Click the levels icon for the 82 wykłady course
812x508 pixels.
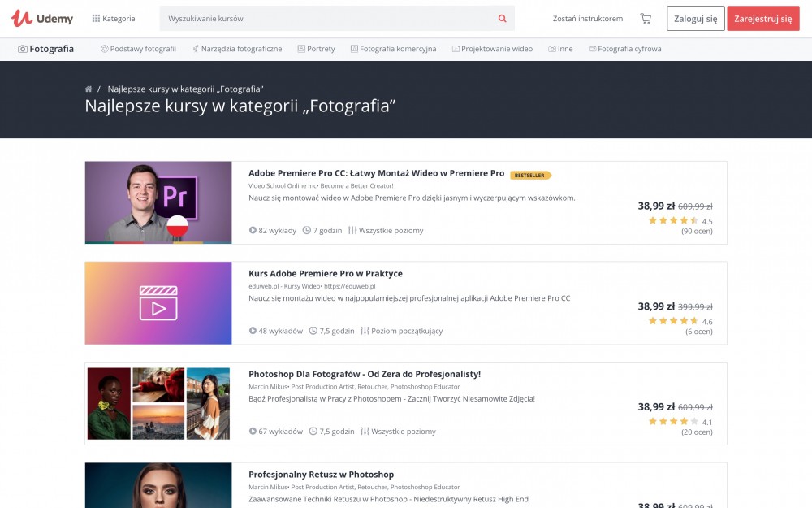pyautogui.click(x=352, y=230)
